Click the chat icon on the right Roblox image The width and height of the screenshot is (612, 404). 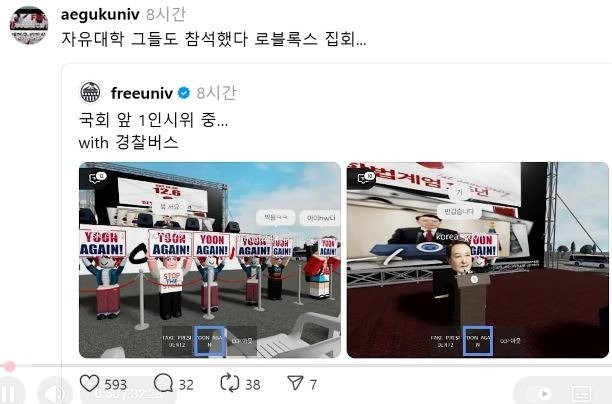tap(365, 178)
